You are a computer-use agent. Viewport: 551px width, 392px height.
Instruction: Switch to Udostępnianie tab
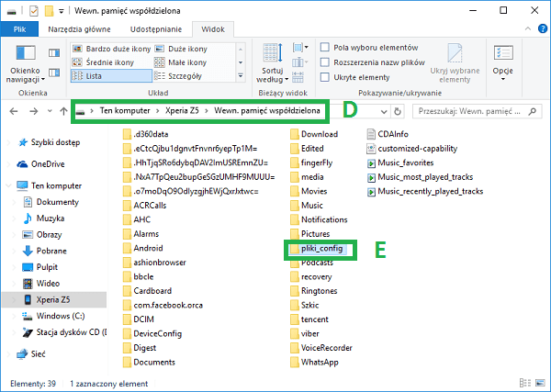pos(156,29)
